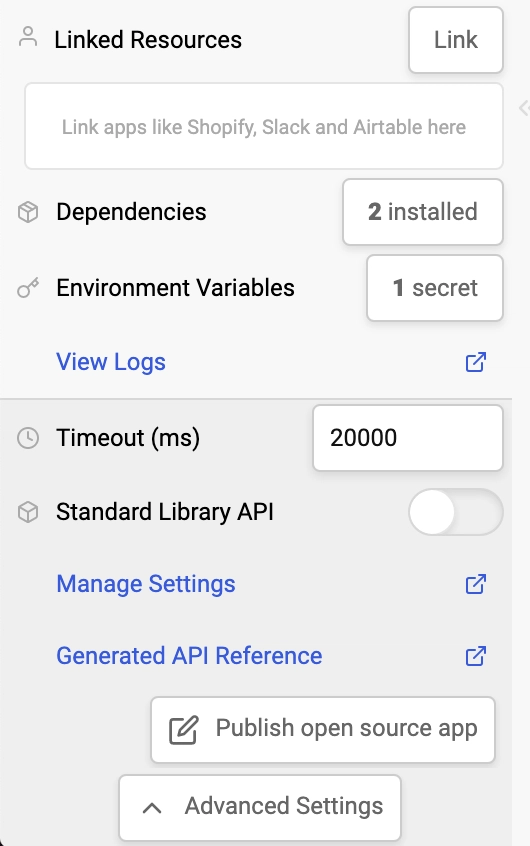Click the Advanced Settings chevron arrow
The height and width of the screenshot is (846, 530).
coord(152,808)
